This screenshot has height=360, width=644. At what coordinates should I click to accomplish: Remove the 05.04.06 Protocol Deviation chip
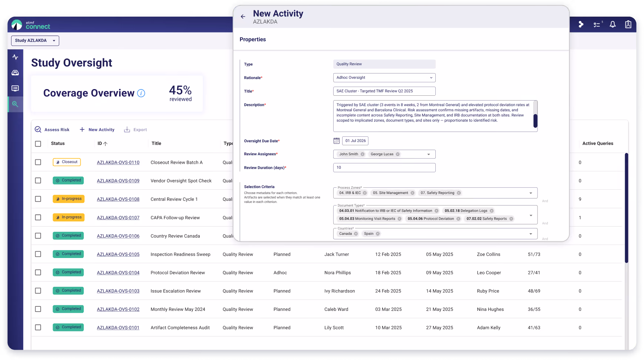click(458, 219)
